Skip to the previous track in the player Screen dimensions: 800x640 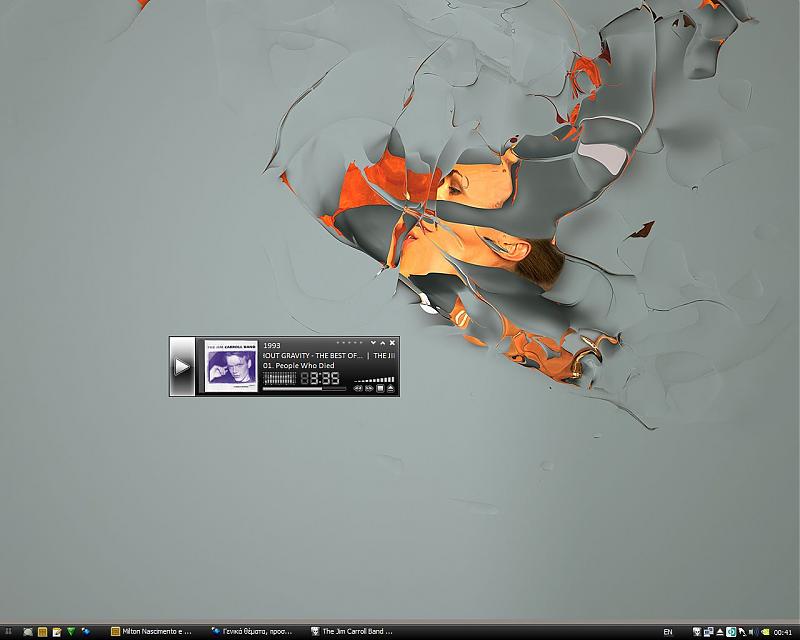(358, 388)
